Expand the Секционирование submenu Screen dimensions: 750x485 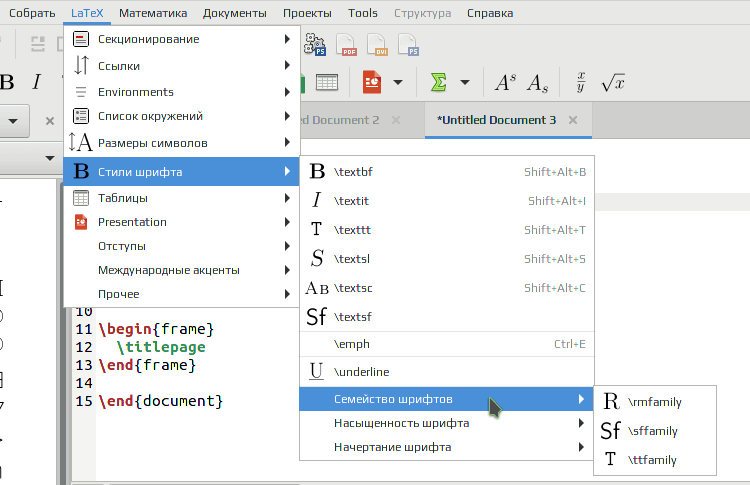click(182, 39)
